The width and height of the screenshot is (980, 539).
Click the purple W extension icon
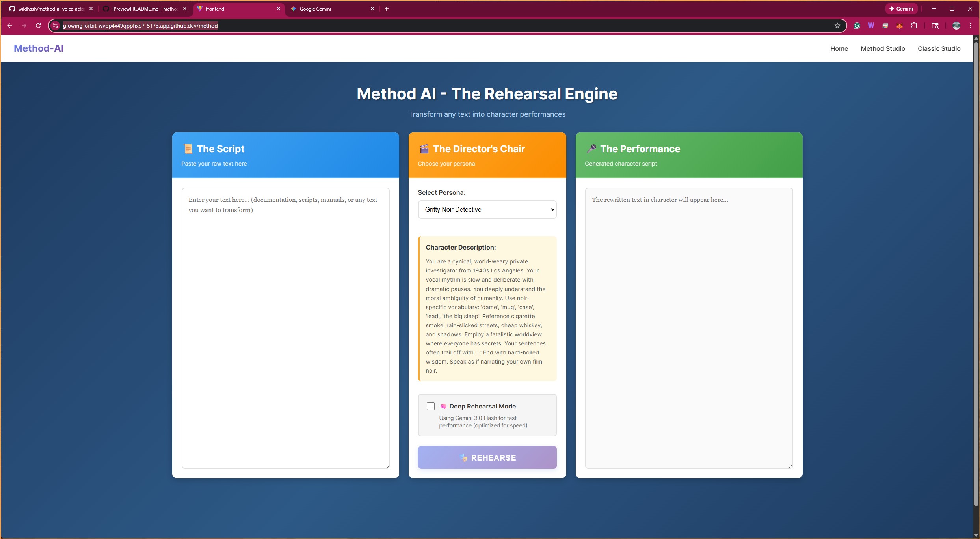(871, 26)
